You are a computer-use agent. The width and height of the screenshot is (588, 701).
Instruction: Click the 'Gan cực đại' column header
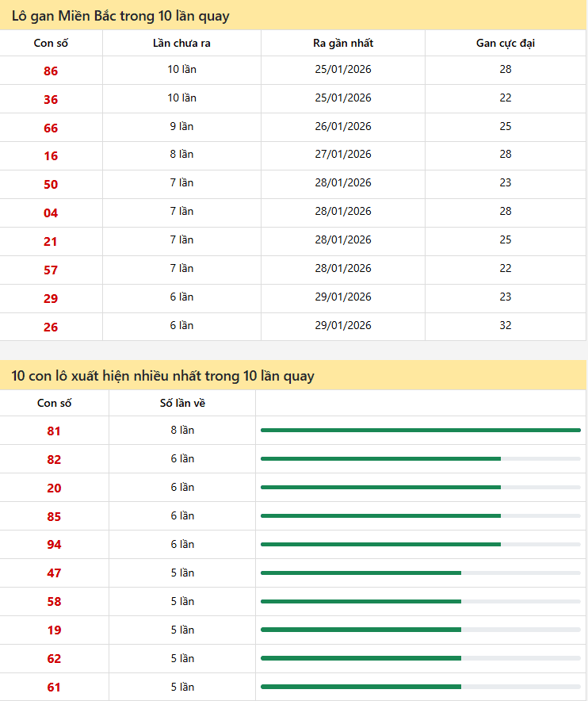click(x=506, y=43)
